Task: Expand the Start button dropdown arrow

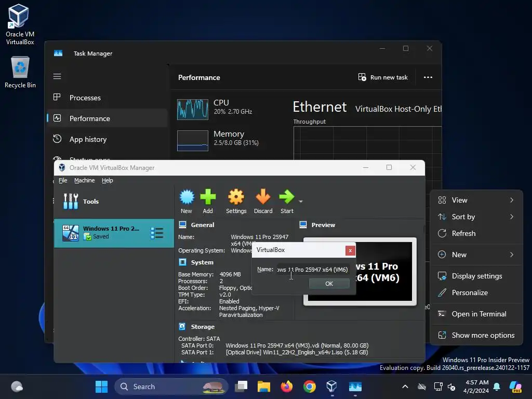Action: [x=301, y=202]
